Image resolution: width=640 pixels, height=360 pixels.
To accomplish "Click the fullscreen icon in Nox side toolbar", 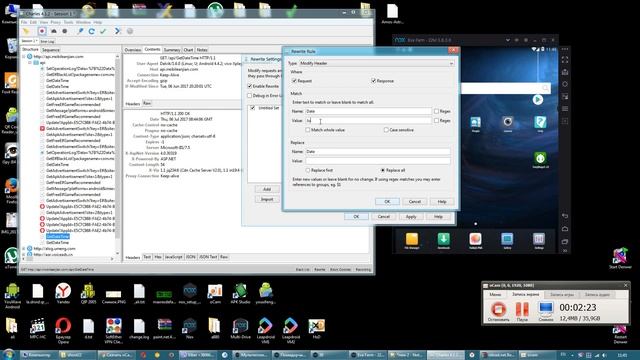I will [x=565, y=60].
